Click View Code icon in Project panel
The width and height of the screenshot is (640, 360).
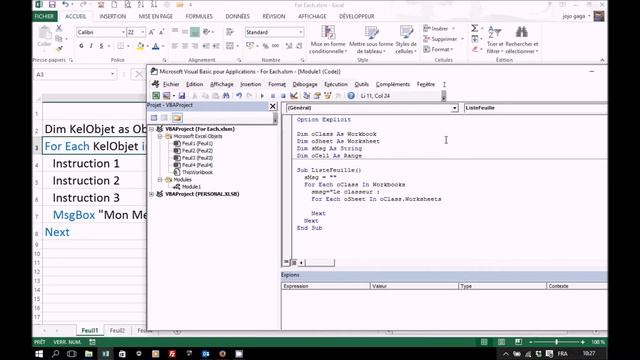click(154, 118)
